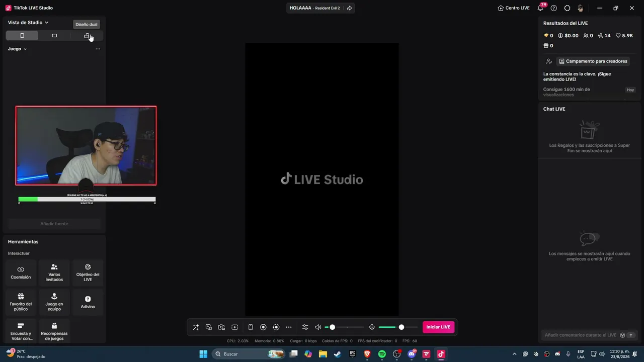This screenshot has height=362, width=644.
Task: Open the Coemisión tool
Action: click(x=21, y=273)
